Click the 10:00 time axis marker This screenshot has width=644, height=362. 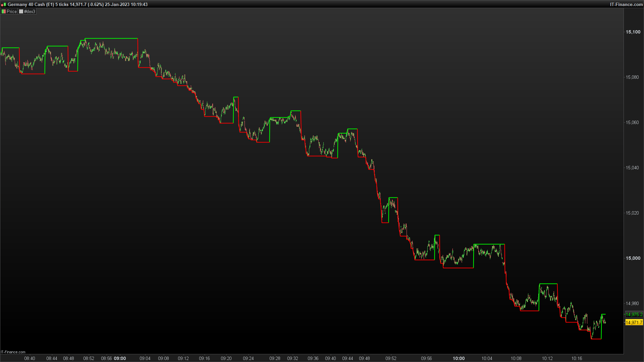[x=459, y=358]
